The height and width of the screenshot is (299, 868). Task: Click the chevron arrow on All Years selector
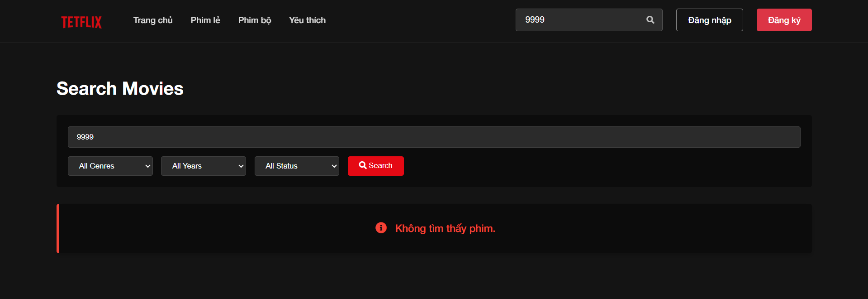[241, 166]
